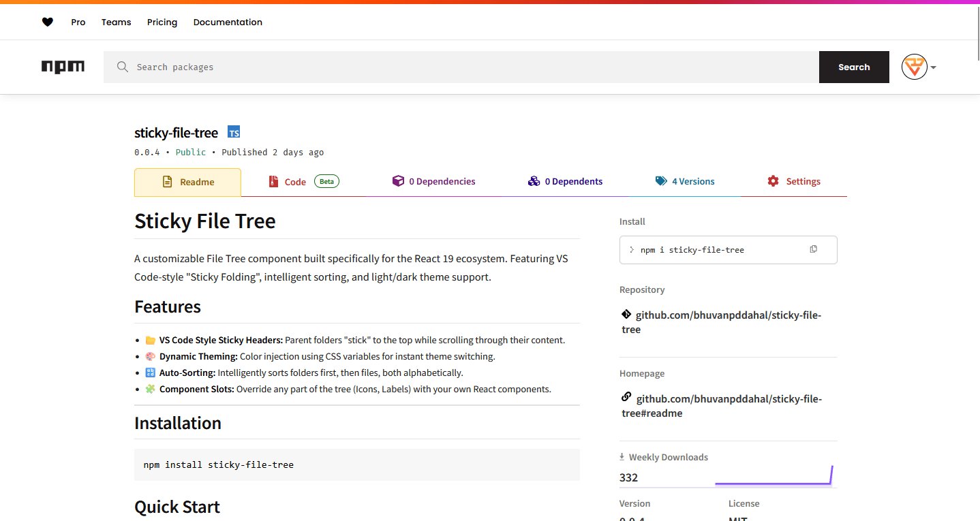The width and height of the screenshot is (980, 521).
Task: Click the TypeScript TS badge icon
Action: pyautogui.click(x=234, y=132)
